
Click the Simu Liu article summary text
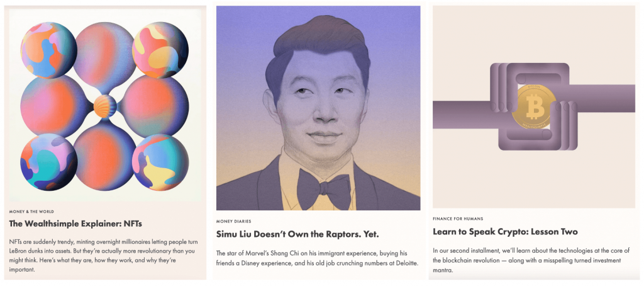pyautogui.click(x=317, y=258)
